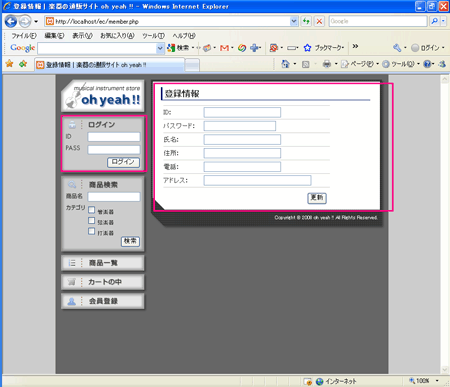Click the Help question mark icon
Viewport: 450px width, 387px height.
pyautogui.click(x=427, y=64)
